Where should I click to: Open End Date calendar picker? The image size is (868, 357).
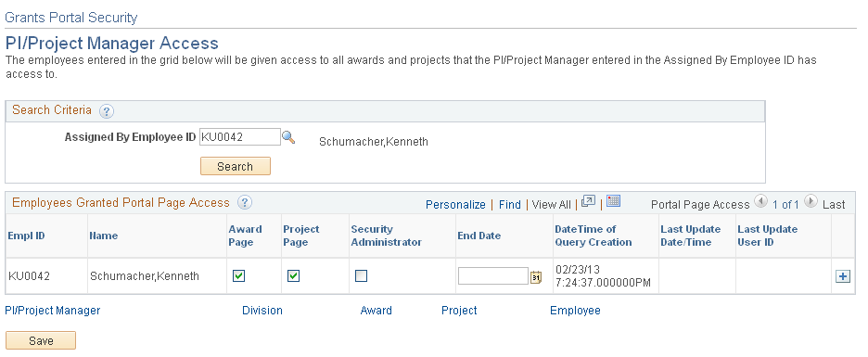tap(536, 276)
